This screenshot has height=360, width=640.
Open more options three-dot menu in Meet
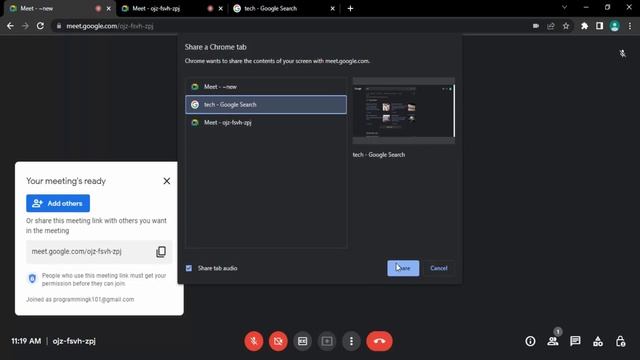351,341
